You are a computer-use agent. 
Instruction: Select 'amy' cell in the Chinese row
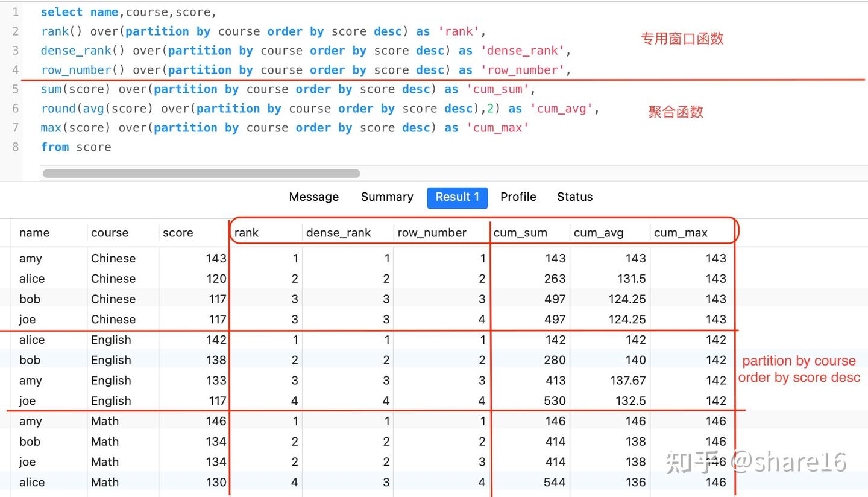tap(31, 258)
